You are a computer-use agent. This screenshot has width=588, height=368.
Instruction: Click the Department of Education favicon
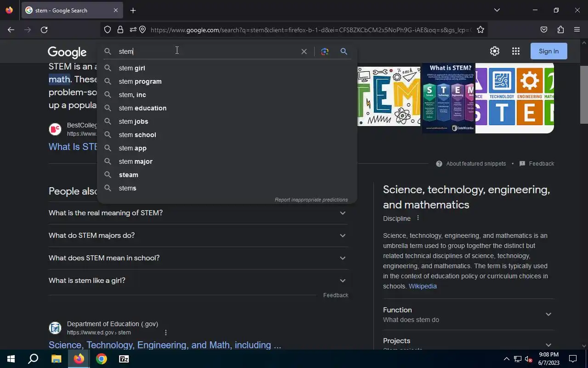55,328
